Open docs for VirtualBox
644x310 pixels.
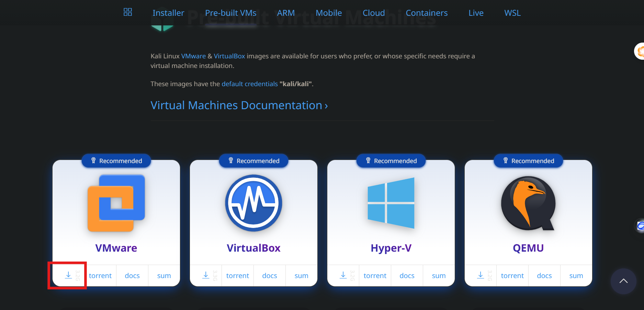[270, 276]
